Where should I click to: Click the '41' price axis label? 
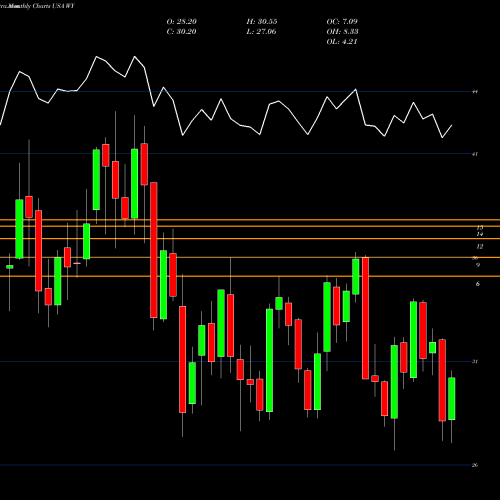475,154
